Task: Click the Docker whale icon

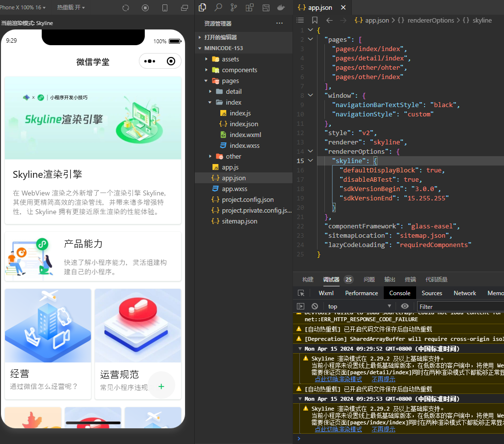Action: [x=281, y=7]
